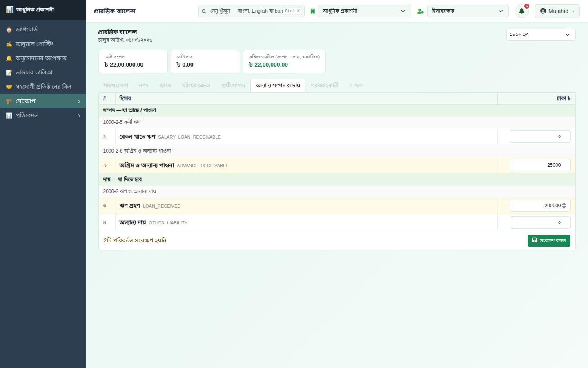Select the অন্যান্য সম্পদ ও দায় tab
Screen dimensions: 588x368
point(278,85)
